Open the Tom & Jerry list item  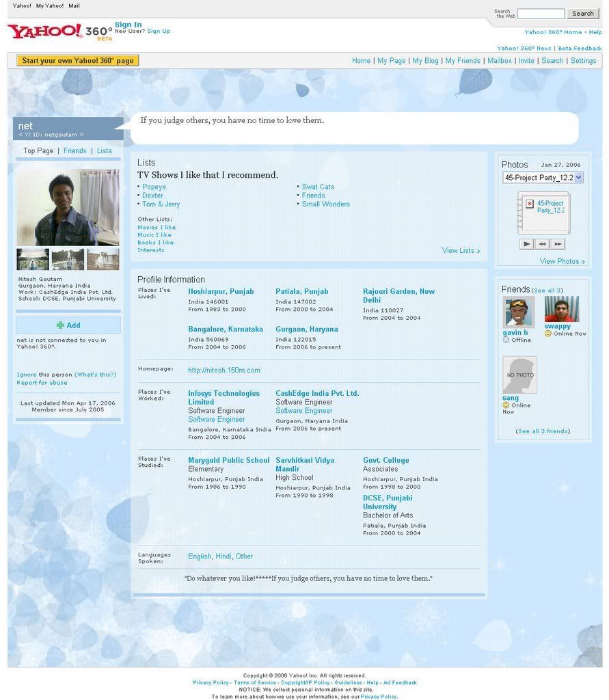(x=161, y=204)
